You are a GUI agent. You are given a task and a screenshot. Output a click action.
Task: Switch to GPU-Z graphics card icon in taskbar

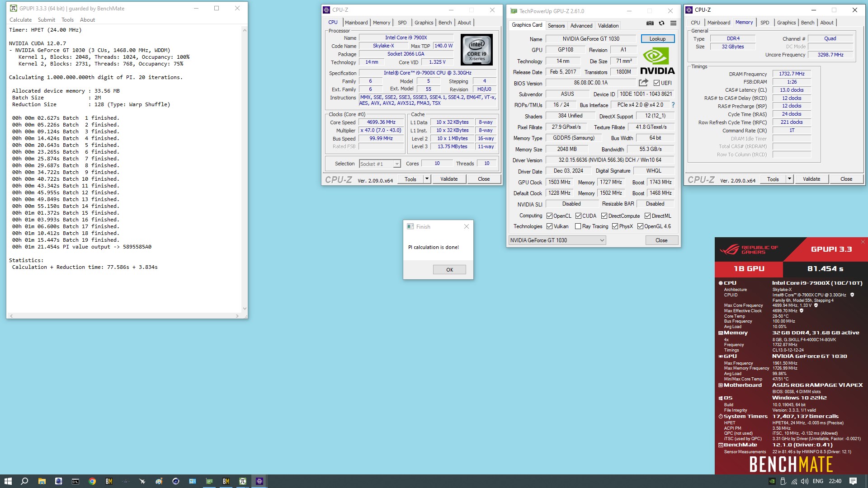209,481
